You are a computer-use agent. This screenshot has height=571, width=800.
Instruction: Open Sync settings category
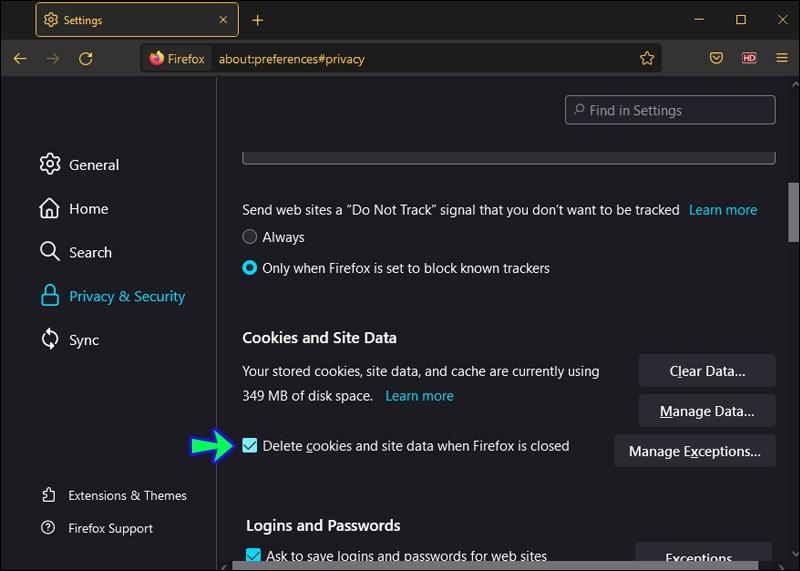69,340
